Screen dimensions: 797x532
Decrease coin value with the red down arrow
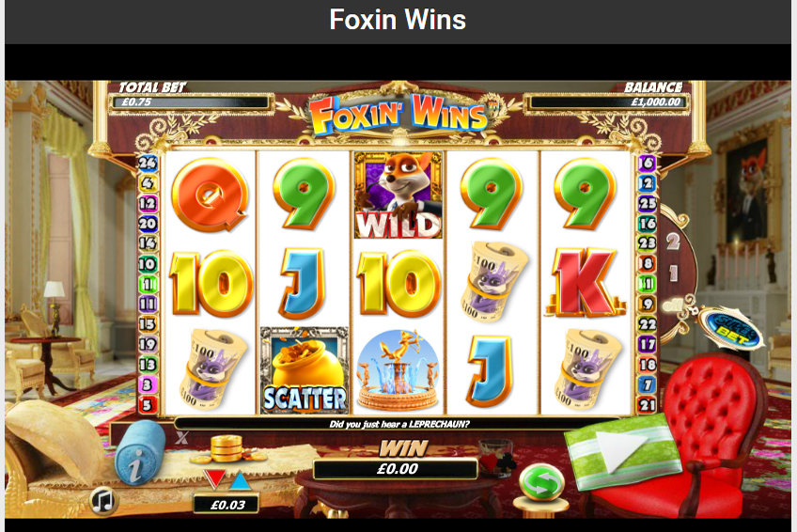coord(214,479)
